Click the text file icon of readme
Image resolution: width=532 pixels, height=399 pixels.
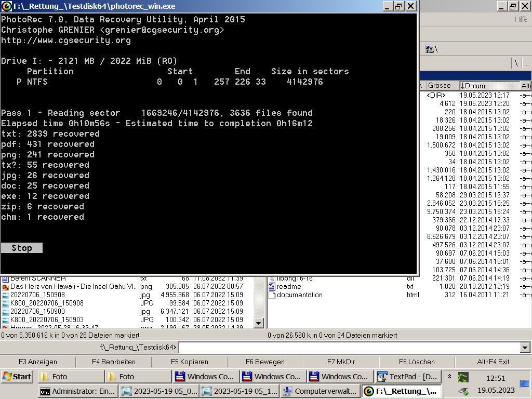click(x=272, y=287)
